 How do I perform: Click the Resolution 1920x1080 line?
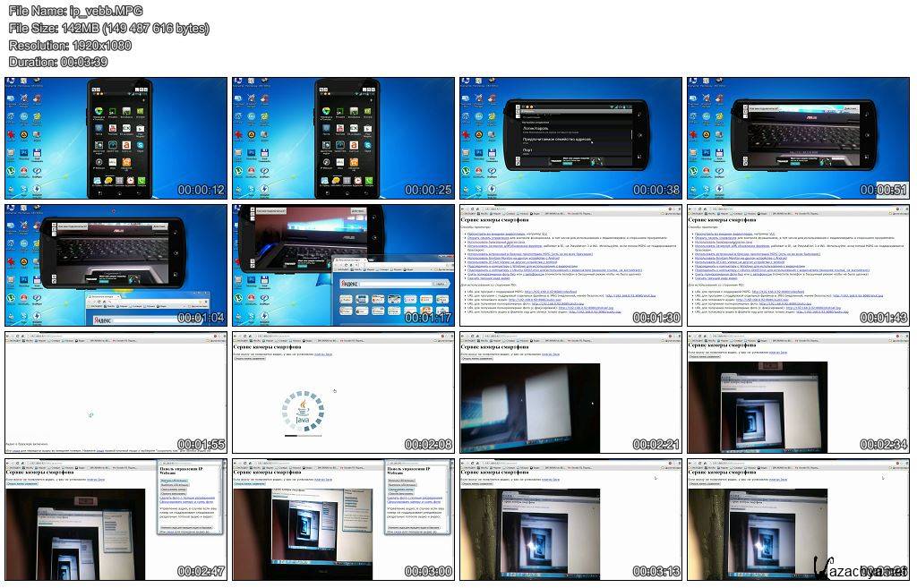70,45
